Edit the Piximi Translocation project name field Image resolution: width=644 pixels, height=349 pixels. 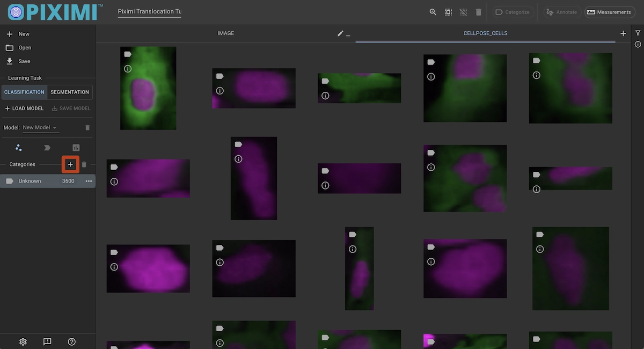pos(150,12)
